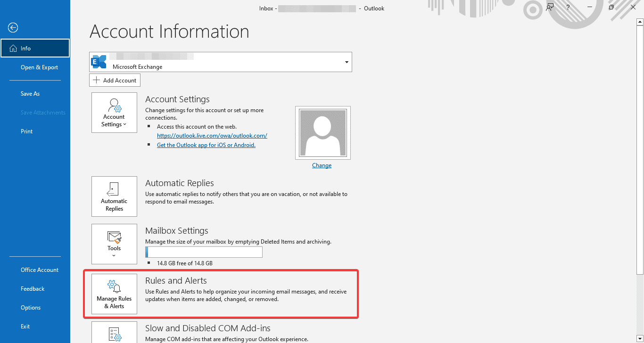Image resolution: width=644 pixels, height=343 pixels.
Task: Click the Mailbox Settings heading
Action: [177, 231]
